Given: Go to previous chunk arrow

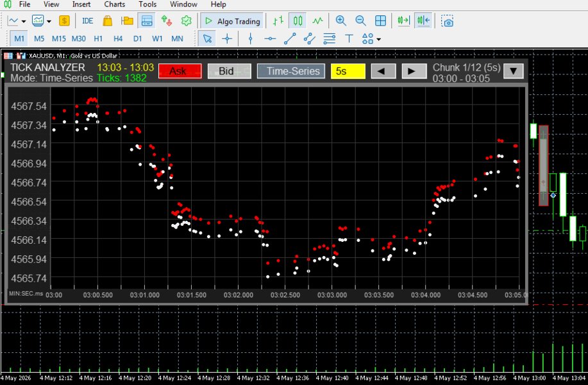Looking at the screenshot, I should 383,71.
